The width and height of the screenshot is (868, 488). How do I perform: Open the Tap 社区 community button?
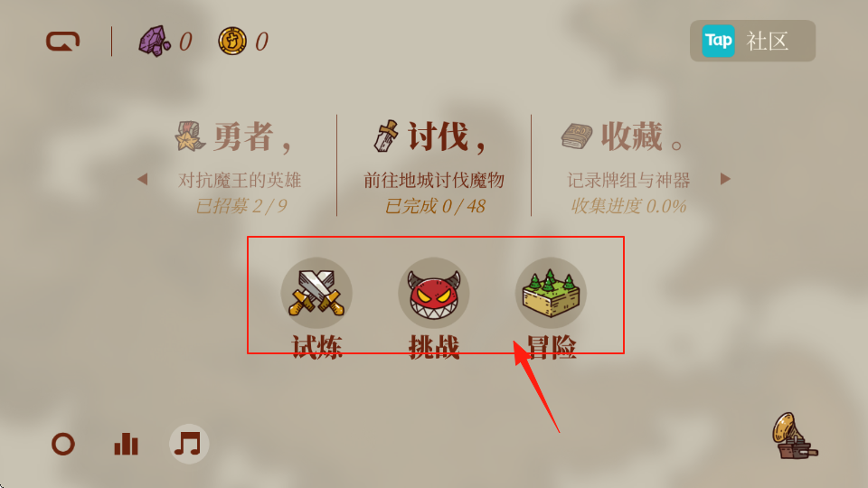(752, 41)
